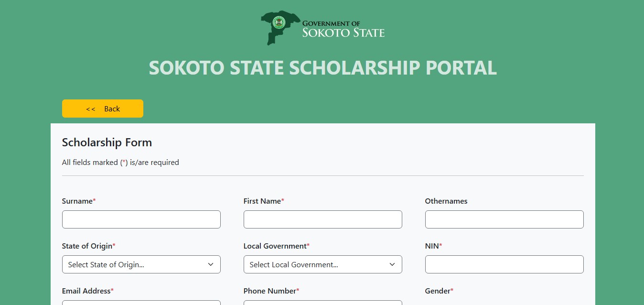The height and width of the screenshot is (305, 644).
Task: Click the Scholarship Form heading
Action: coord(107,142)
